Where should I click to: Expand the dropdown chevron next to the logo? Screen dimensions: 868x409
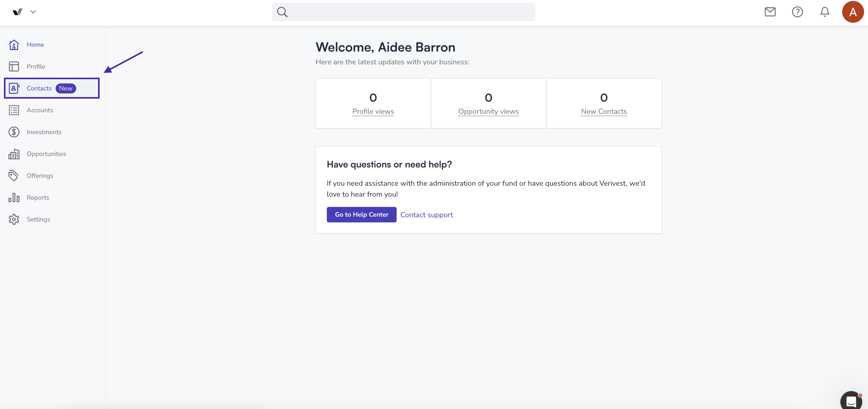click(33, 12)
